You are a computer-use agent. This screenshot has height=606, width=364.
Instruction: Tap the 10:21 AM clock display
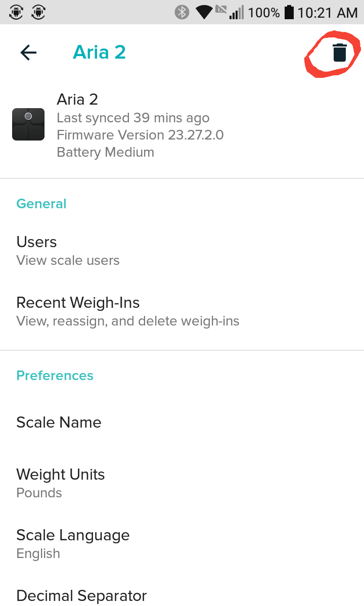point(326,12)
